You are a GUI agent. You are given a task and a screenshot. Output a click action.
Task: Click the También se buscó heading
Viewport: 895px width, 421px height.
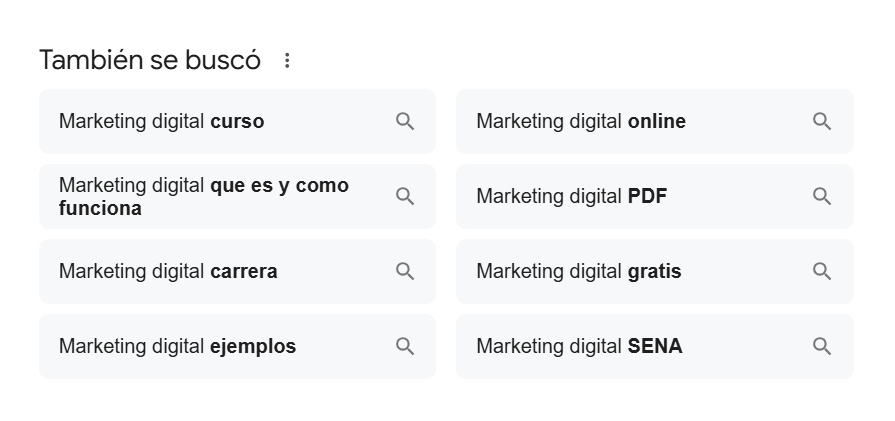pos(150,61)
